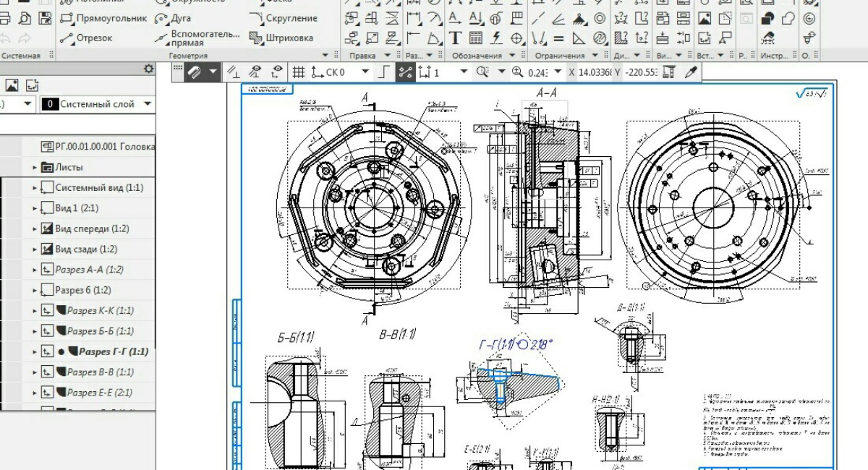The width and height of the screenshot is (868, 470).
Task: Toggle the orthogonal drawing mode button
Action: [385, 72]
